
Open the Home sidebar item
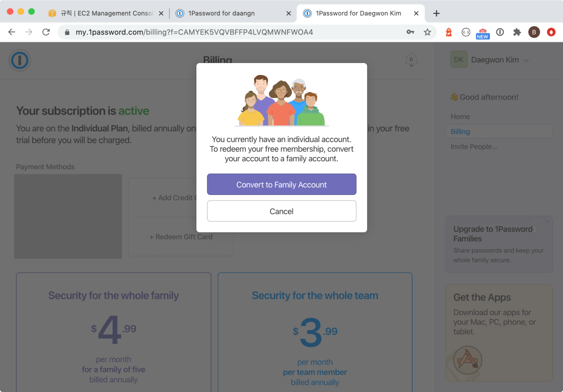460,117
